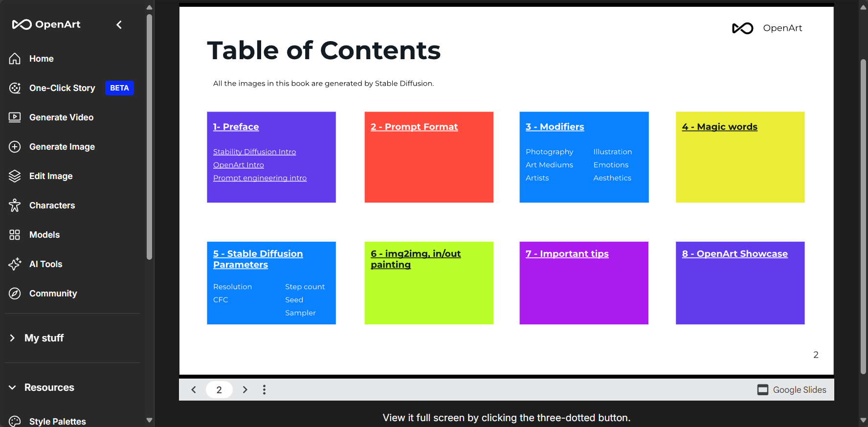
Task: Click the 'Resolution' text in Parameters
Action: (x=232, y=287)
